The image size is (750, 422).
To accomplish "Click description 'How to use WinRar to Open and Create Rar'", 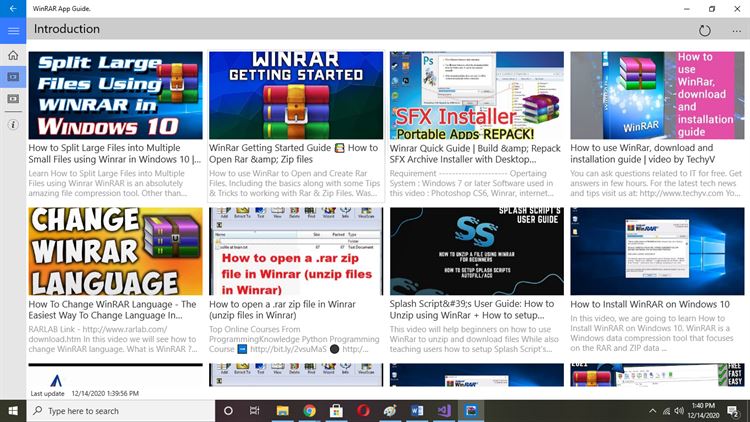I will click(x=295, y=183).
